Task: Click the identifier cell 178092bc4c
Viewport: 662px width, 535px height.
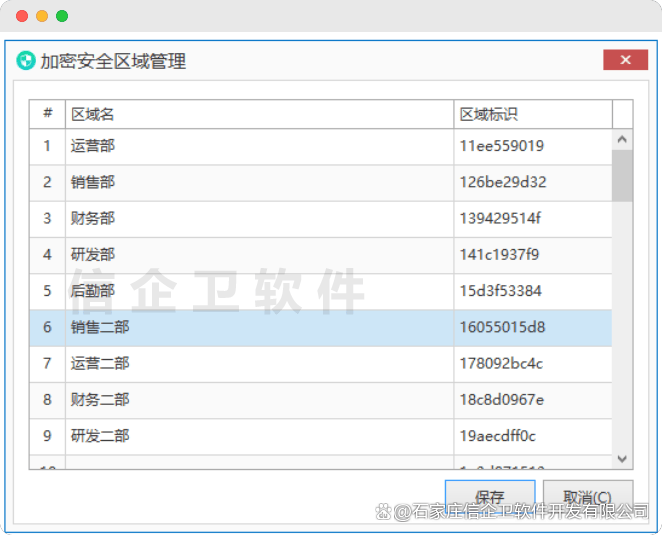Action: point(501,363)
